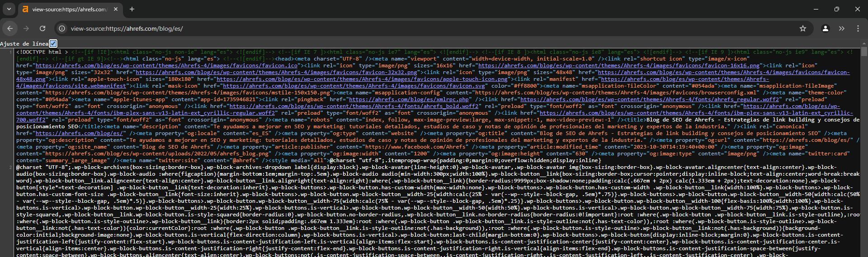Viewport: 868px width, 257px height.
Task: Select the view-source ahrefs tab
Action: point(68,9)
